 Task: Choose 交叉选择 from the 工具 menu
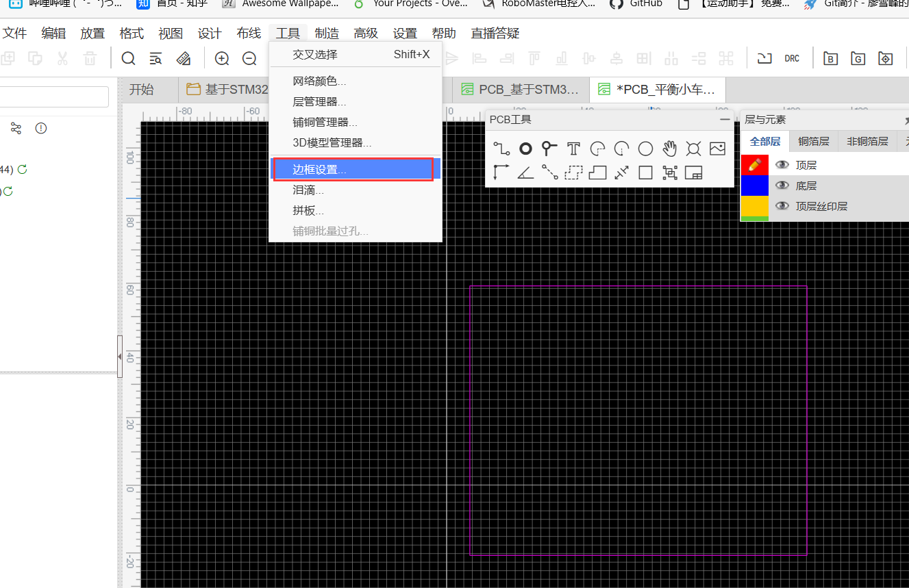pyautogui.click(x=356, y=54)
